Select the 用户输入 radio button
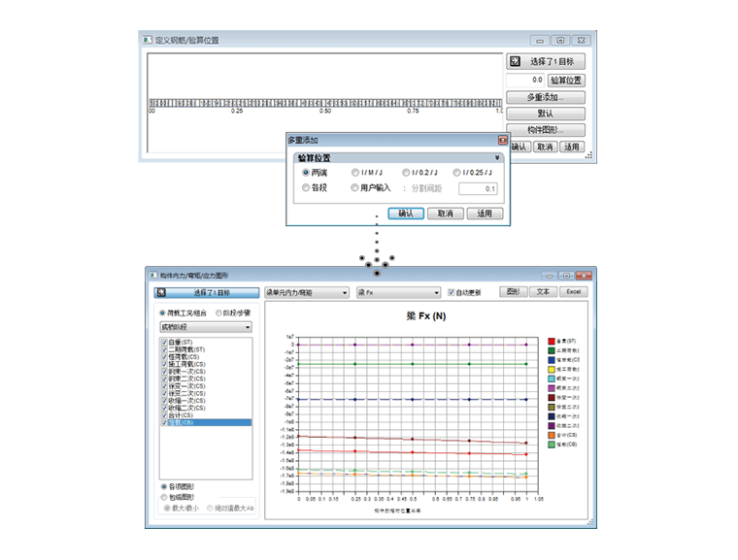The height and width of the screenshot is (560, 738). point(354,187)
